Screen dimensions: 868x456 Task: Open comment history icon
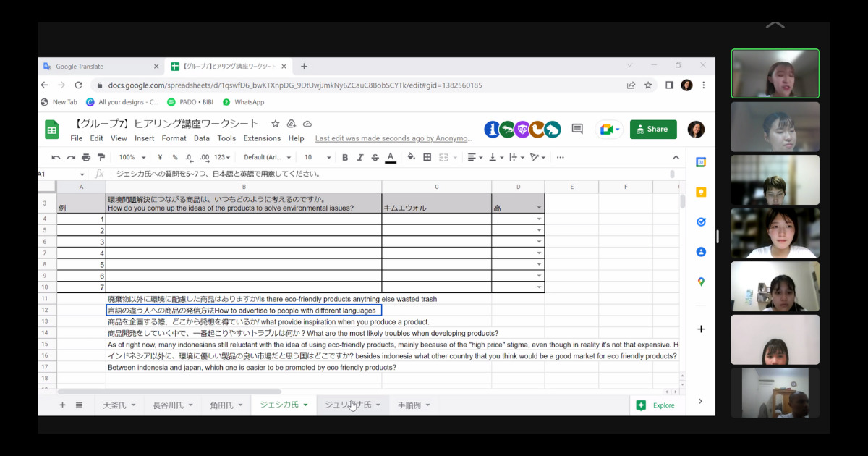pos(577,129)
